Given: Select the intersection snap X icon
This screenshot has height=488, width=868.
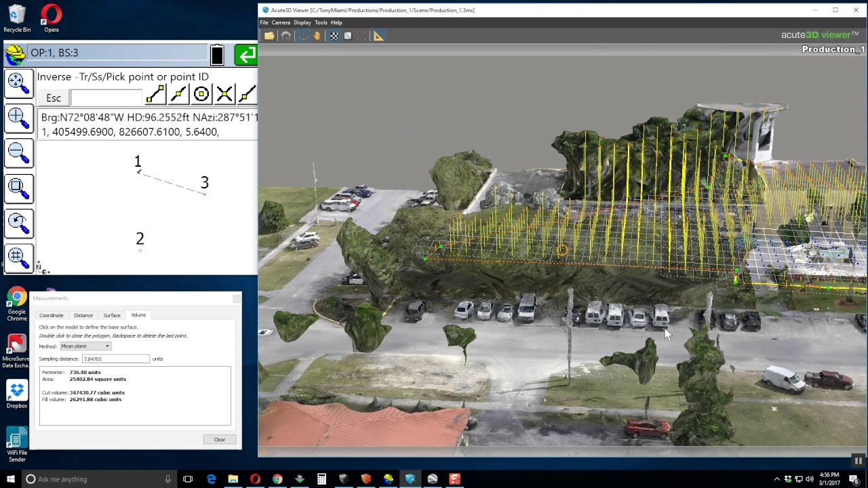Looking at the screenshot, I should (224, 94).
